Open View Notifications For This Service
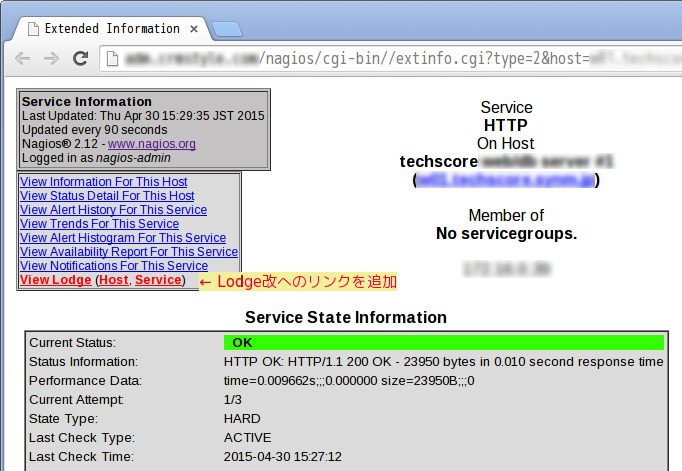Image resolution: width=682 pixels, height=471 pixels. click(x=114, y=266)
